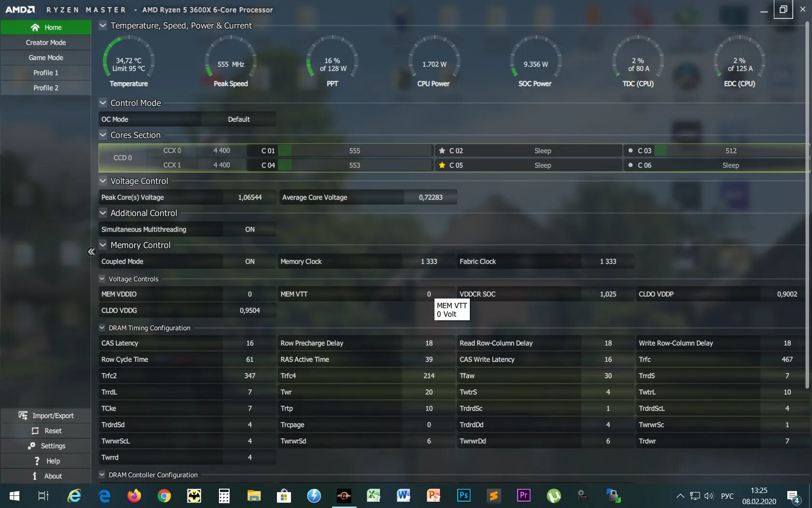The width and height of the screenshot is (812, 508).
Task: Toggle Coupled Mode ON value
Action: click(x=249, y=261)
